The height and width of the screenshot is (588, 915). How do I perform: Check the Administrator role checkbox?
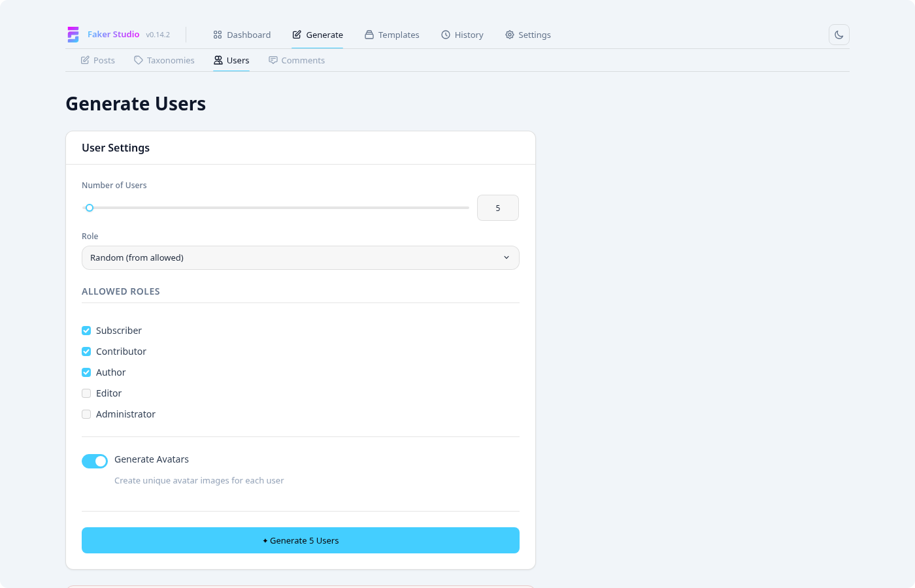point(86,414)
